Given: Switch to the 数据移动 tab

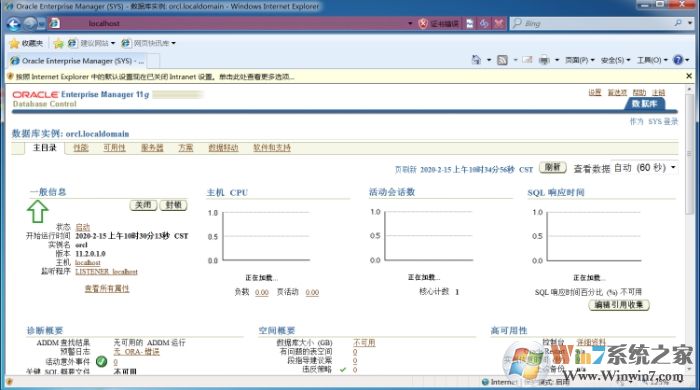Looking at the screenshot, I should tap(223, 148).
